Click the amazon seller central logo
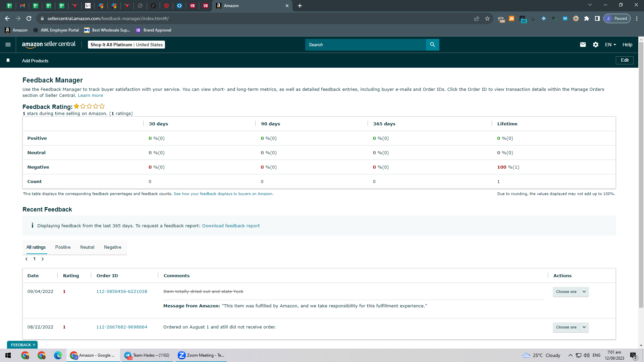This screenshot has width=644, height=362. (49, 45)
